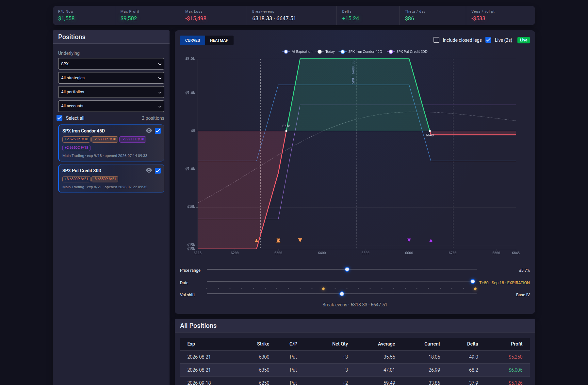Click purple up-triangle strike marker at 6650
588x385 pixels.
pyautogui.click(x=431, y=240)
